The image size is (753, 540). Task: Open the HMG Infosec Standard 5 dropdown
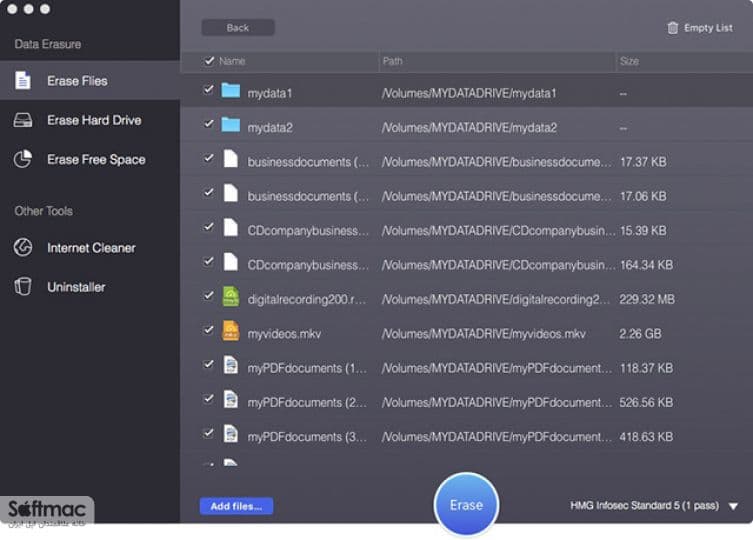(x=654, y=505)
